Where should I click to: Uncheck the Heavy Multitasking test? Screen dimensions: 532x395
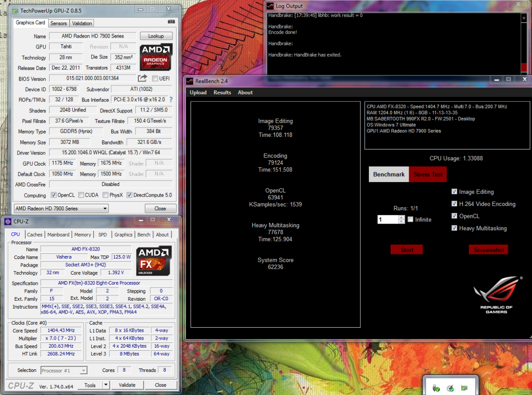click(x=454, y=228)
